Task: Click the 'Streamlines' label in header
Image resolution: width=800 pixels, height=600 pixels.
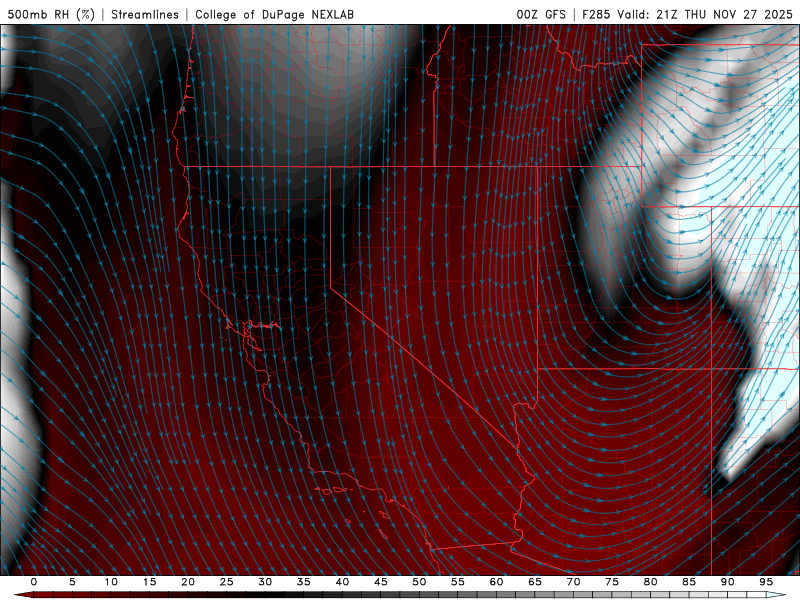Action: point(145,14)
